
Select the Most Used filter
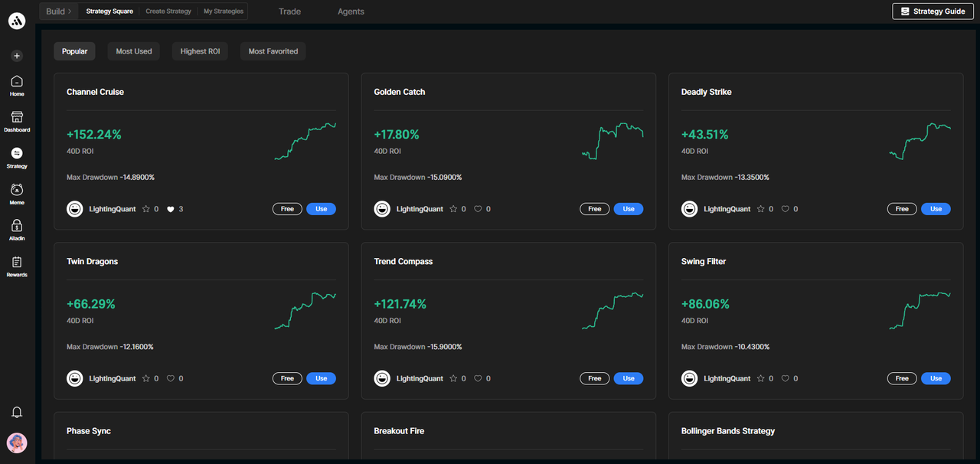(x=134, y=51)
